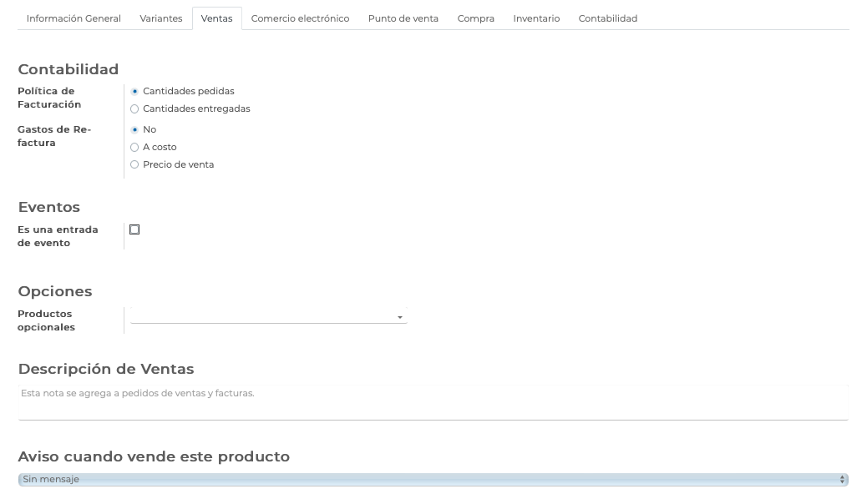Select the Ventas tab
Screen dimensions: 867x504
coord(216,18)
